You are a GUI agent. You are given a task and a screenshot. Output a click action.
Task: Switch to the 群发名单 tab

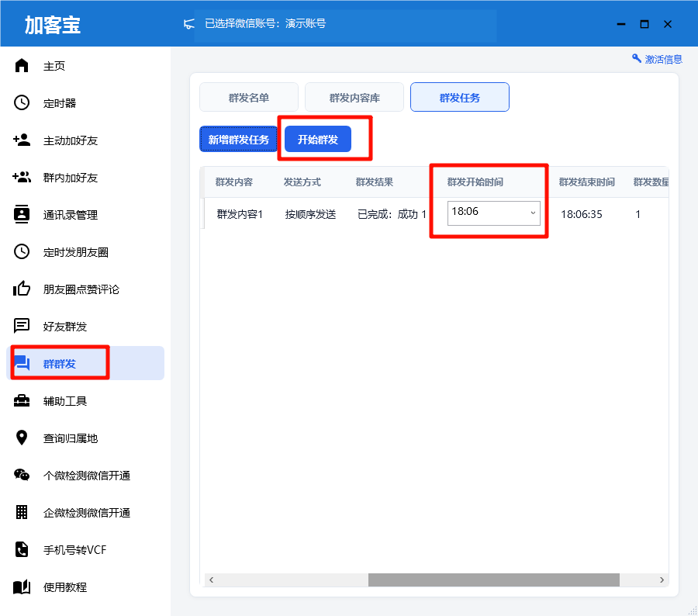tap(249, 97)
